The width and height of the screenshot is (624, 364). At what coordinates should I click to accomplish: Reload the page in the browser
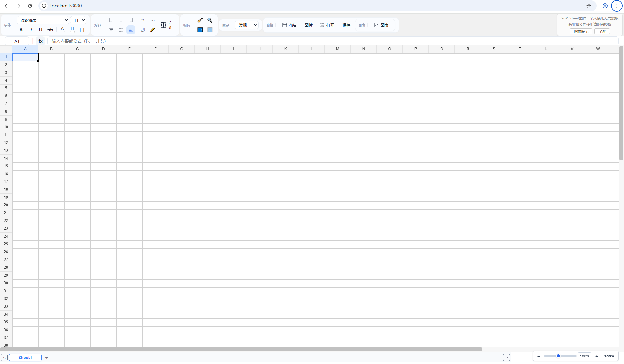(30, 6)
